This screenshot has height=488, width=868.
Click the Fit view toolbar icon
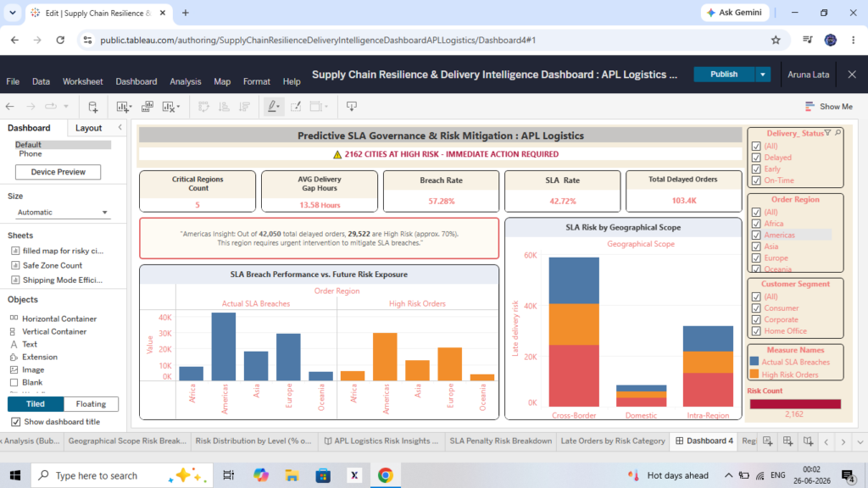pyautogui.click(x=319, y=106)
